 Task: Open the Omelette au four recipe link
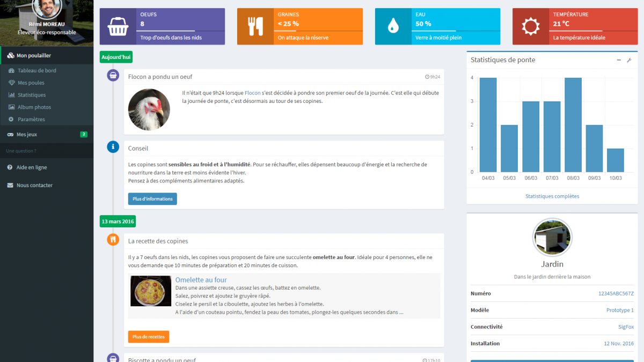click(x=201, y=280)
